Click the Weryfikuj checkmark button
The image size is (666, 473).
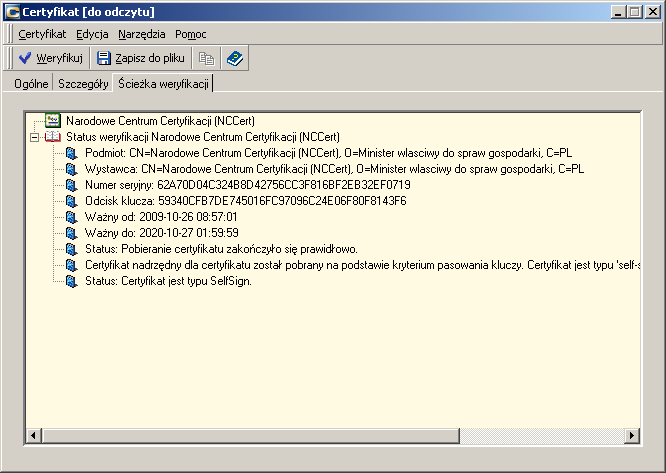(x=51, y=58)
